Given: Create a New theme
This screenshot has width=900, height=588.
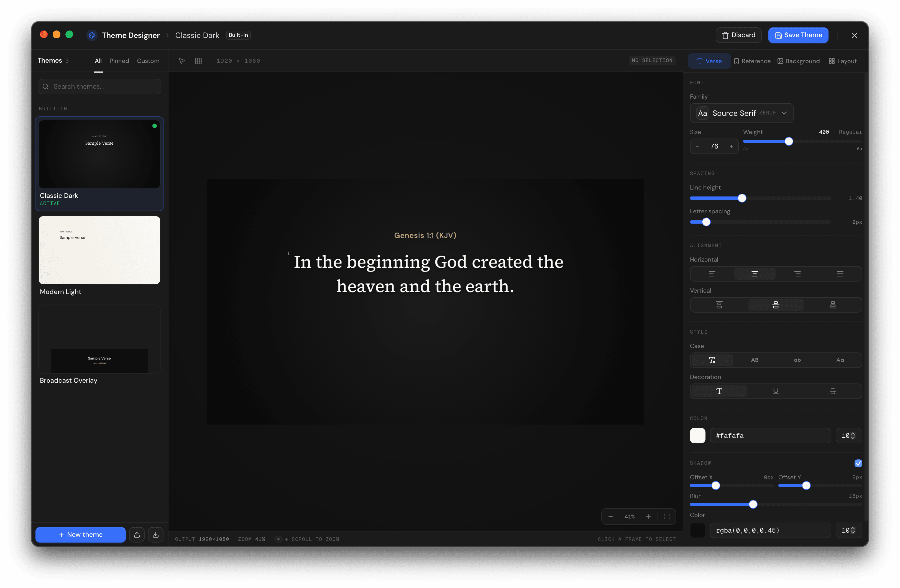Looking at the screenshot, I should (81, 535).
